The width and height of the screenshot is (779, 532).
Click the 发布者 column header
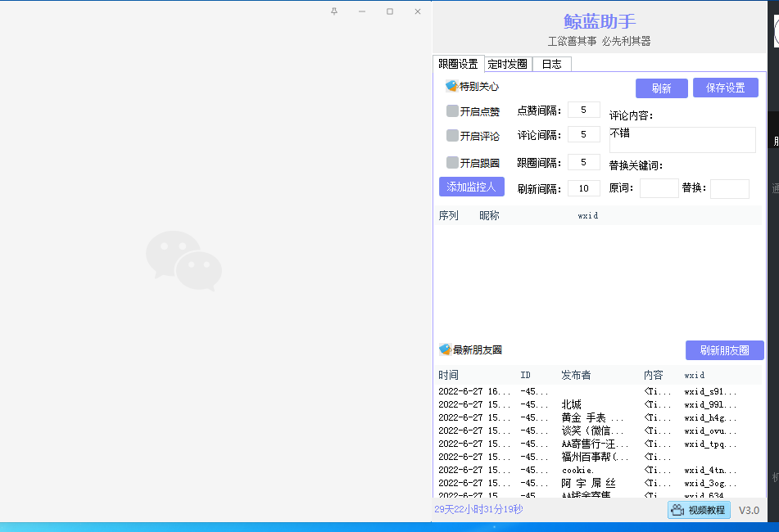576,376
